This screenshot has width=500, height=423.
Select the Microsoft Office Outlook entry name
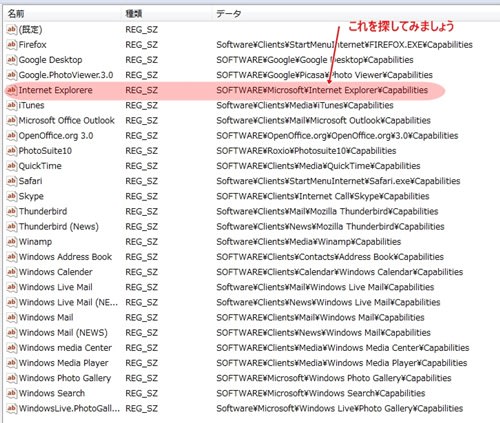click(66, 120)
